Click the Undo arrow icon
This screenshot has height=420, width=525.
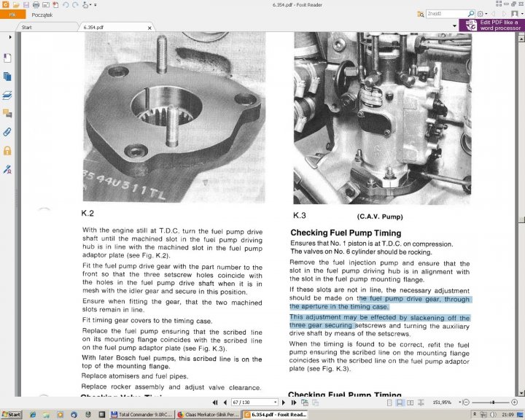[x=65, y=5]
